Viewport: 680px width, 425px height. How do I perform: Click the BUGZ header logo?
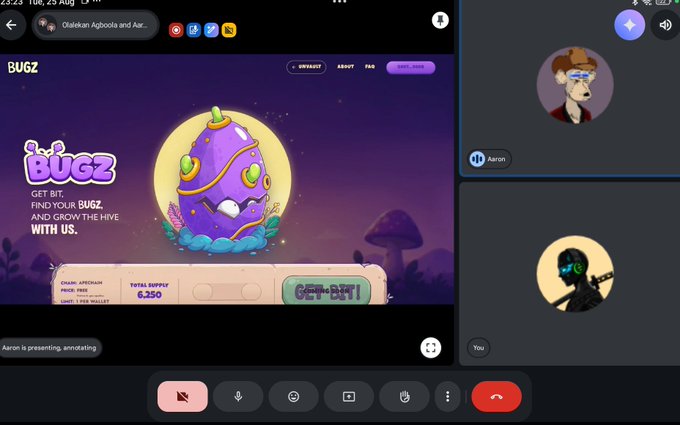(23, 68)
